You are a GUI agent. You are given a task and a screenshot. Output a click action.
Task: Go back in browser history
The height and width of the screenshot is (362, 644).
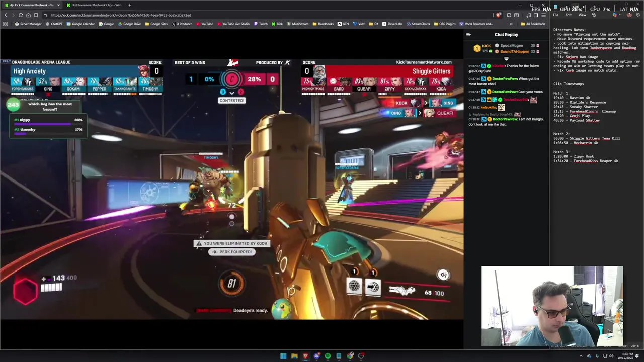click(x=6, y=15)
